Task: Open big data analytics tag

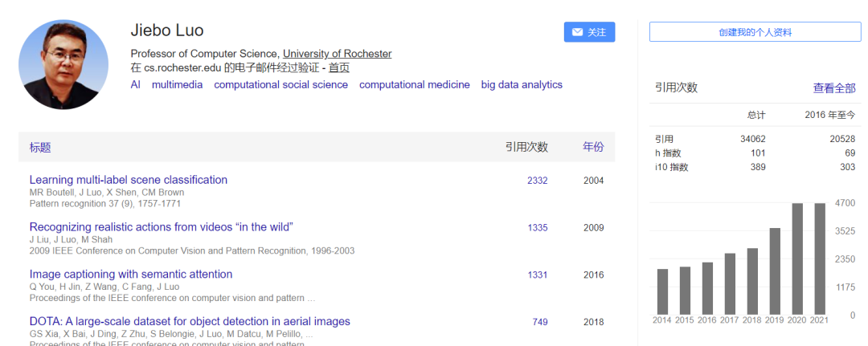Action: point(522,84)
